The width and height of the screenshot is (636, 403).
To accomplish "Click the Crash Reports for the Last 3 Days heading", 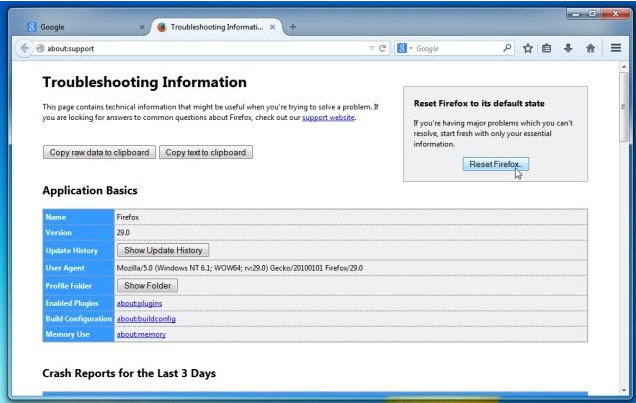I will 129,373.
